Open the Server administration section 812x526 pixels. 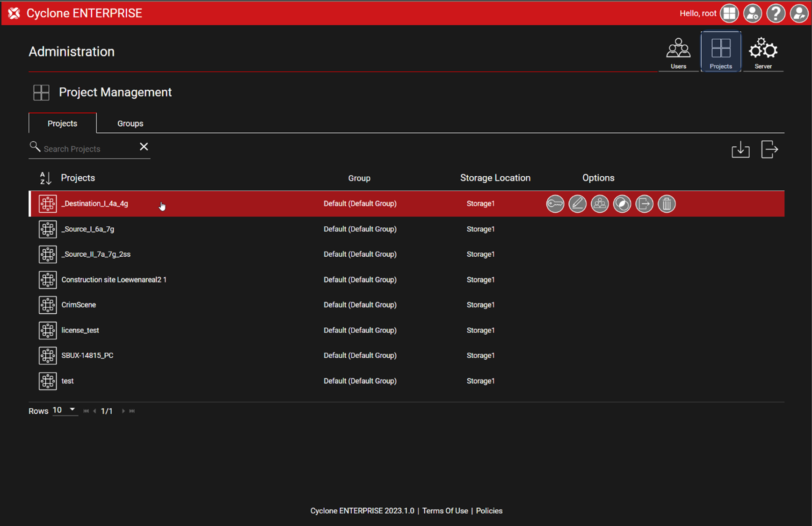click(x=763, y=52)
